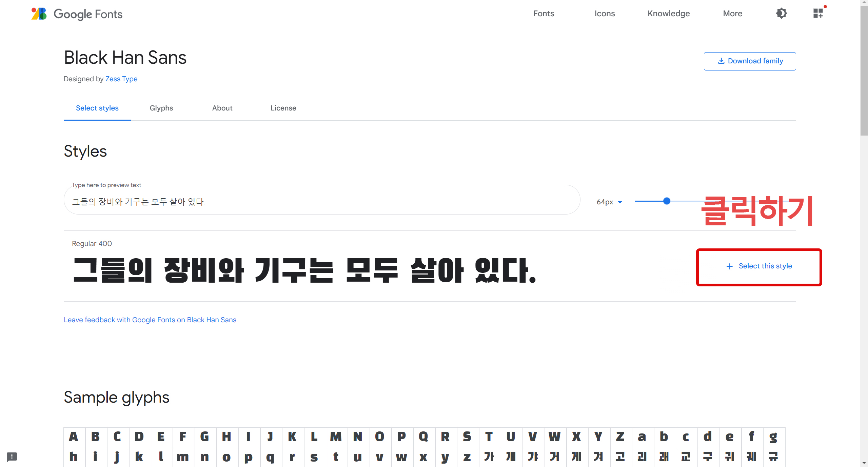Screen dimensions: 868x467
Task: Click the sample glyph A
Action: pyautogui.click(x=74, y=437)
